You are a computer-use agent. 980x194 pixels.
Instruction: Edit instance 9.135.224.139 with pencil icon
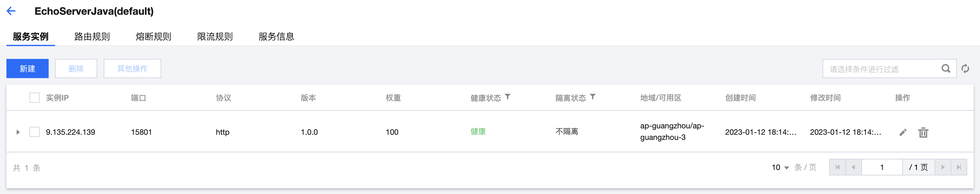tap(903, 133)
